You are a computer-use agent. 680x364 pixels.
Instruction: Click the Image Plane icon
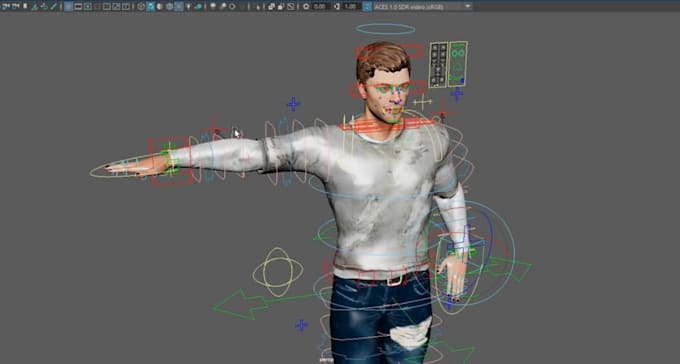(44, 7)
